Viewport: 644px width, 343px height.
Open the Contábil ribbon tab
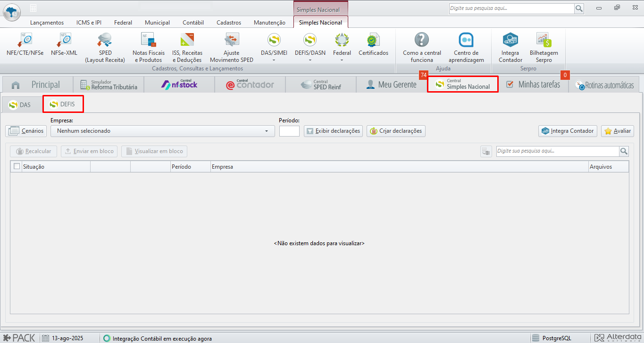coord(193,22)
